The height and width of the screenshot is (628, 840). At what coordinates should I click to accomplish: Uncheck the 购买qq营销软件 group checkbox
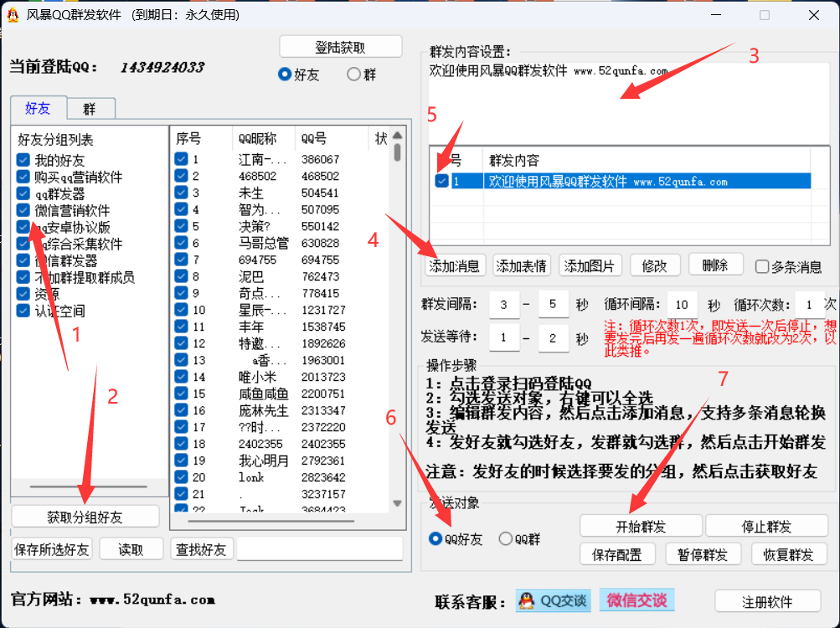[x=23, y=177]
